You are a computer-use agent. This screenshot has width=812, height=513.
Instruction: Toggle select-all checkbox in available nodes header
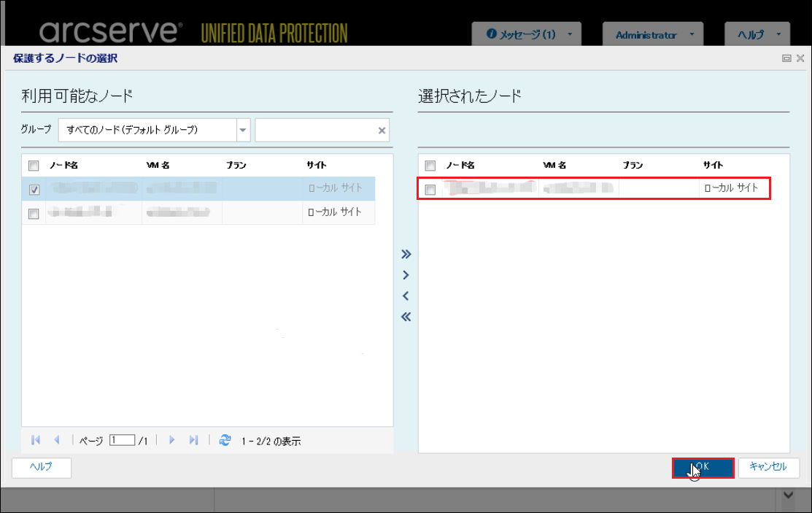pyautogui.click(x=34, y=166)
